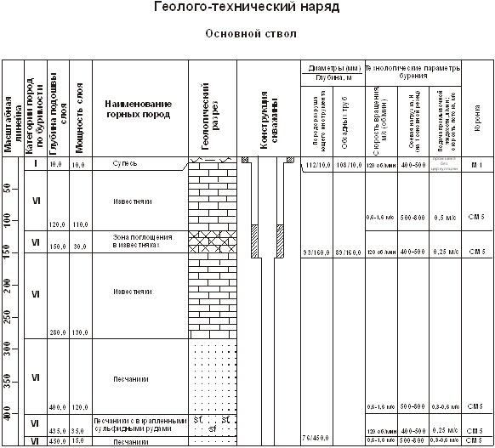Click the '200' mark on scale ruler
This screenshot has width=495, height=448.
pos(8,285)
